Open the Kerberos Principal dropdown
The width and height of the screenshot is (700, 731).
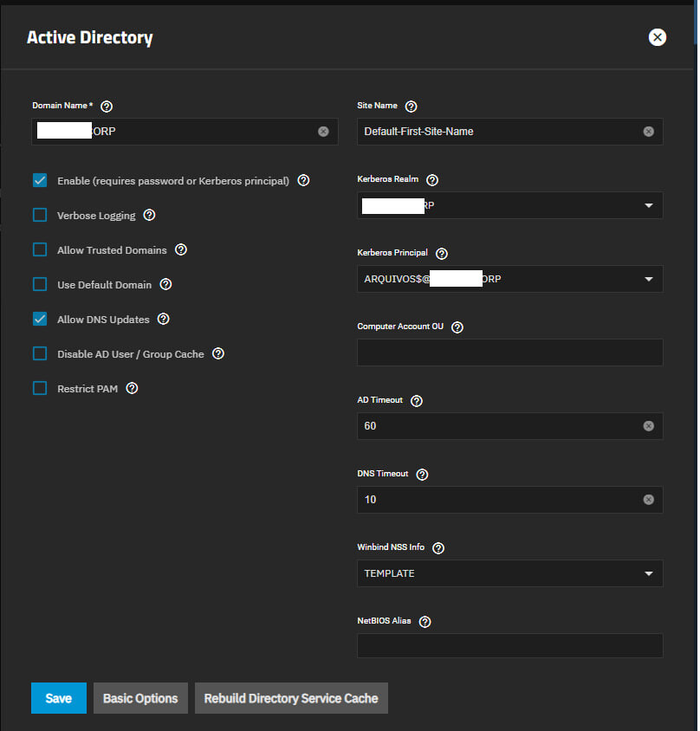pos(648,279)
